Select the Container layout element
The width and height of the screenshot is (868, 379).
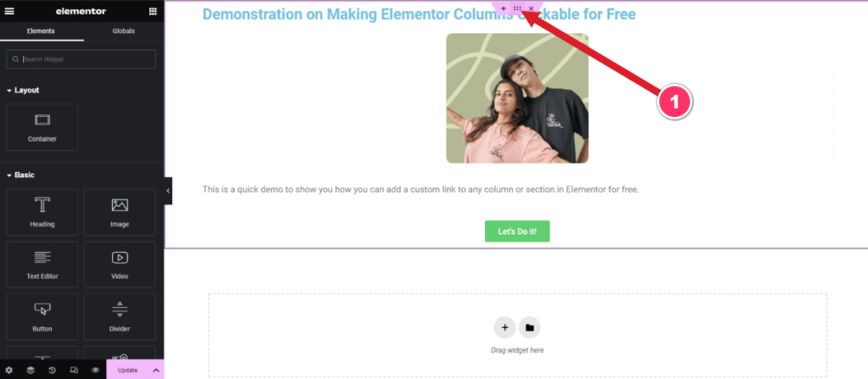[x=42, y=127]
